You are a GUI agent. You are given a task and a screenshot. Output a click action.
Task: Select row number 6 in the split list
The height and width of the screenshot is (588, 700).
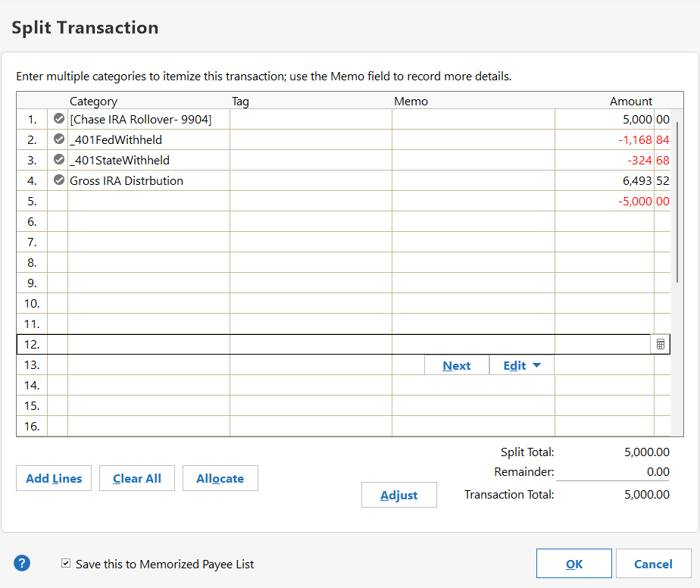coord(32,222)
